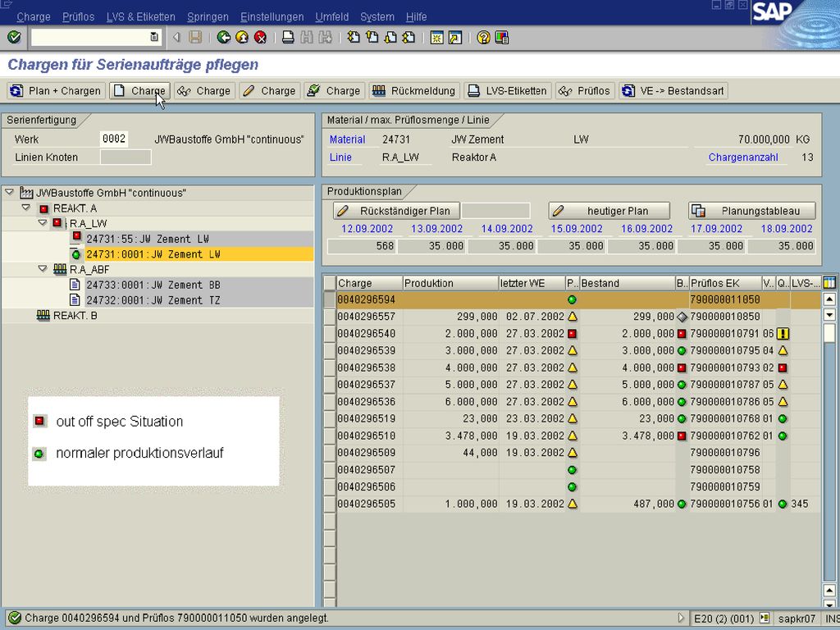Open command field history dropdown
The height and width of the screenshot is (630, 840).
154,37
